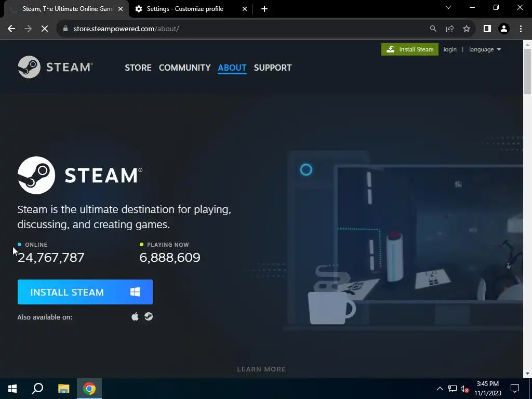Switch to the Steam browser tab
The height and width of the screenshot is (399, 532).
point(66,9)
